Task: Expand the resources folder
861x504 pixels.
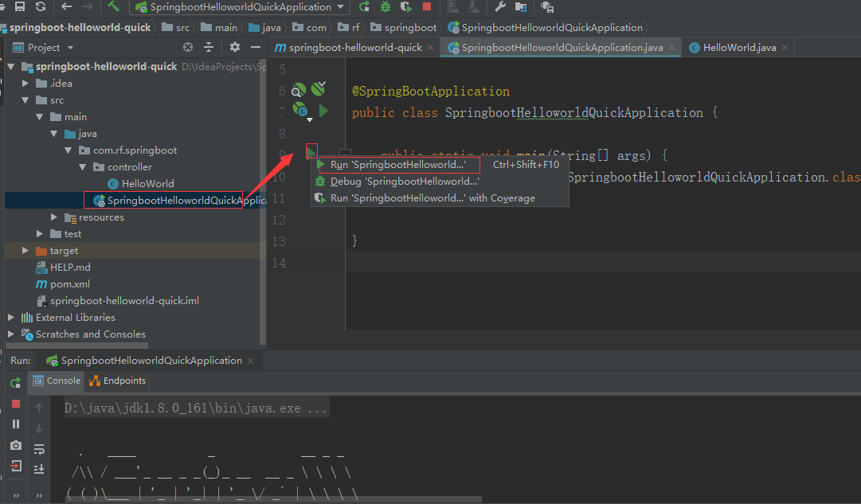Action: point(54,217)
